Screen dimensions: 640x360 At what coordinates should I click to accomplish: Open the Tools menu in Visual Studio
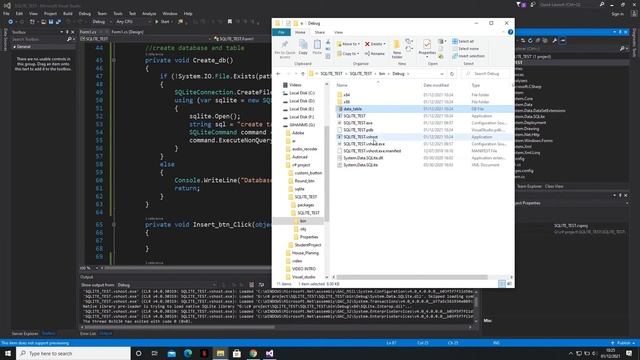click(118, 13)
